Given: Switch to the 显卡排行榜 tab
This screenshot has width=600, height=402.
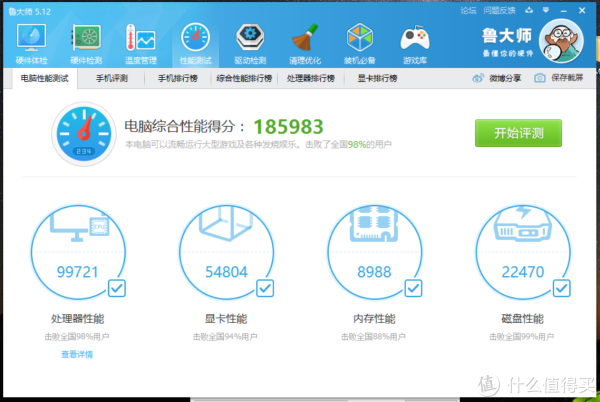Looking at the screenshot, I should 377,78.
